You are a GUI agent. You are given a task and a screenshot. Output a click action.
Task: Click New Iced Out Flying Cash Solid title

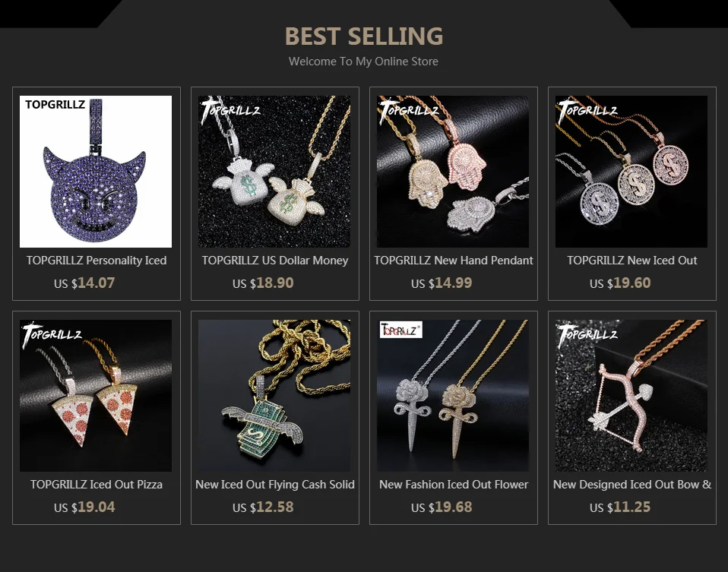(x=275, y=484)
